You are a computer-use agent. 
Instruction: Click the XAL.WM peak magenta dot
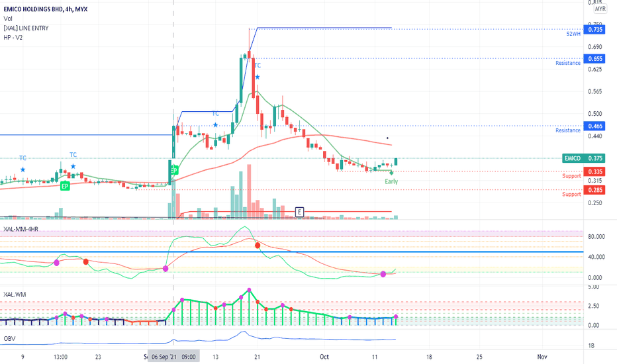tap(249, 290)
